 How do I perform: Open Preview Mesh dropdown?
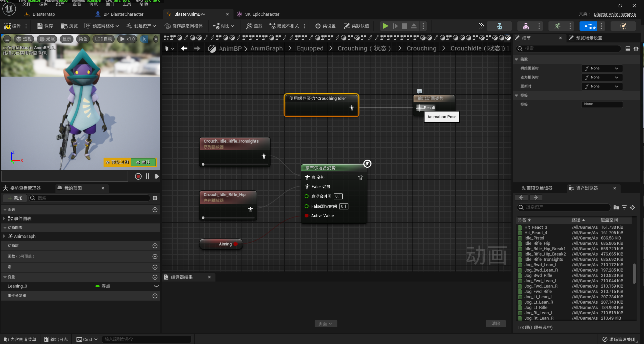[x=102, y=26]
